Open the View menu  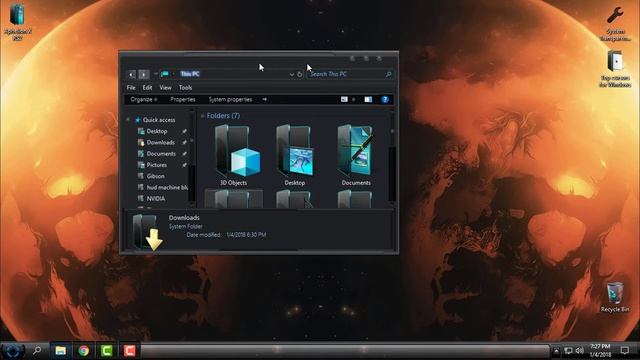pyautogui.click(x=165, y=87)
